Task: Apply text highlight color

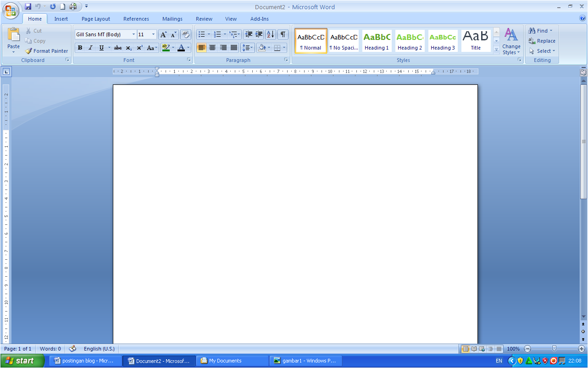Action: coord(166,48)
